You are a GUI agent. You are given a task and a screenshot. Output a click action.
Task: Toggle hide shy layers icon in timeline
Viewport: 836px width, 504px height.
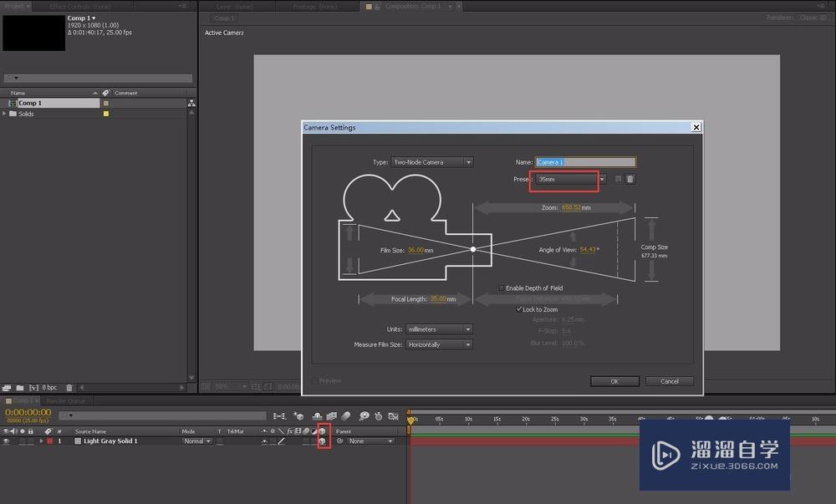(x=317, y=416)
